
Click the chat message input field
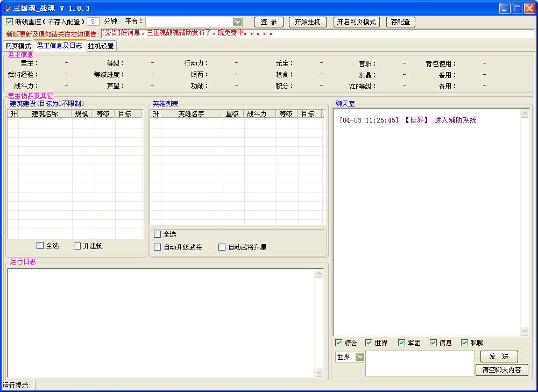click(420, 364)
